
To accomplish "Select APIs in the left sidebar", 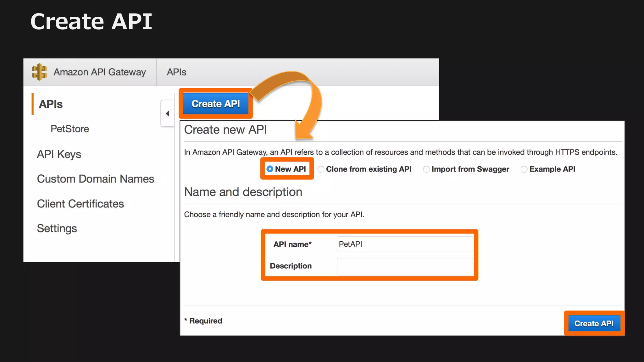I will (x=51, y=104).
